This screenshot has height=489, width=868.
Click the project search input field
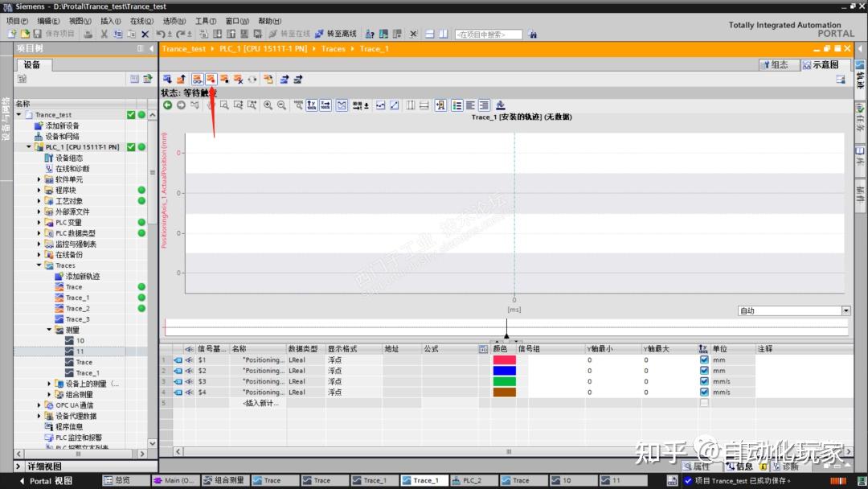point(489,35)
